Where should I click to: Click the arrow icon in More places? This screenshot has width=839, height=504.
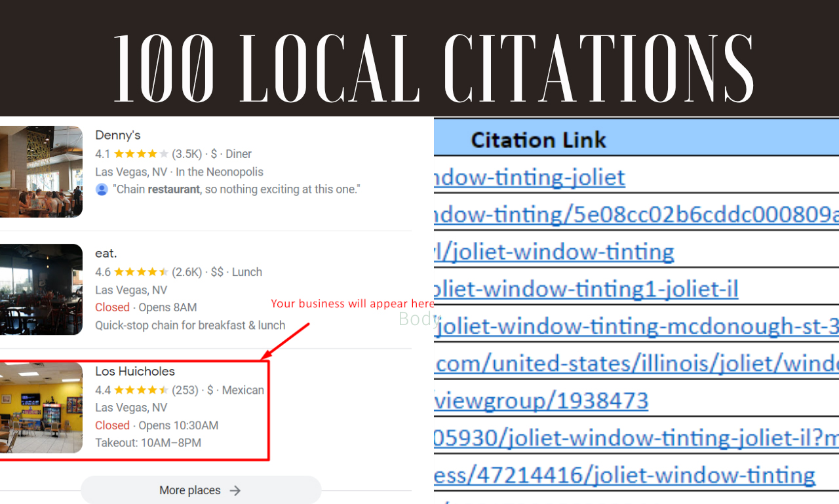click(236, 490)
